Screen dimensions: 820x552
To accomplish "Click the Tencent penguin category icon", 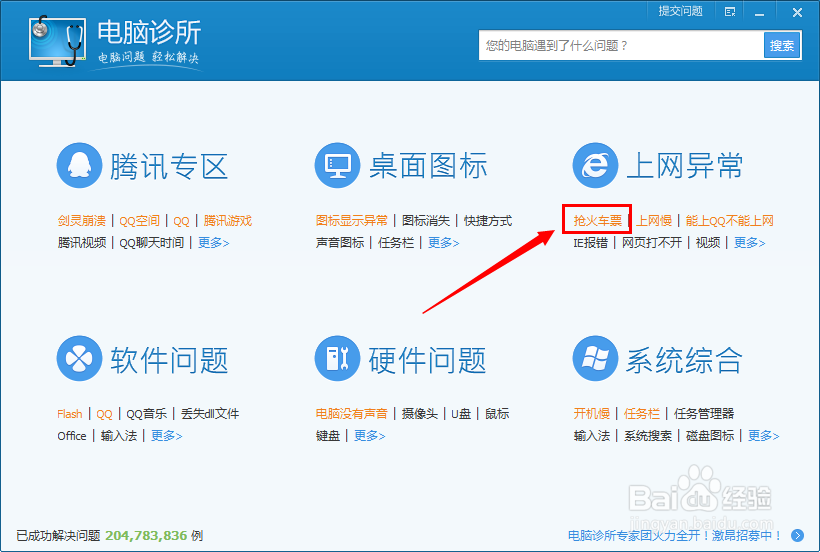I will click(x=79, y=166).
